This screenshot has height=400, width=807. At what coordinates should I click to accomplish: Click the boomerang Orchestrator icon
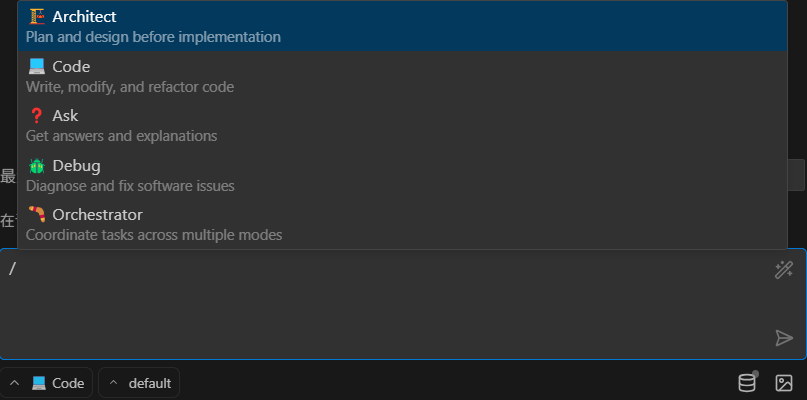(x=37, y=214)
